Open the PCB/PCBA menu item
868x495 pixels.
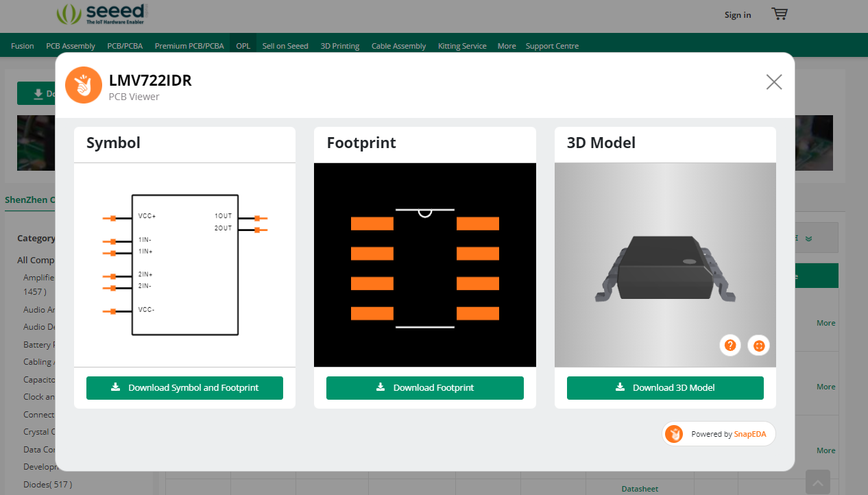pyautogui.click(x=125, y=46)
